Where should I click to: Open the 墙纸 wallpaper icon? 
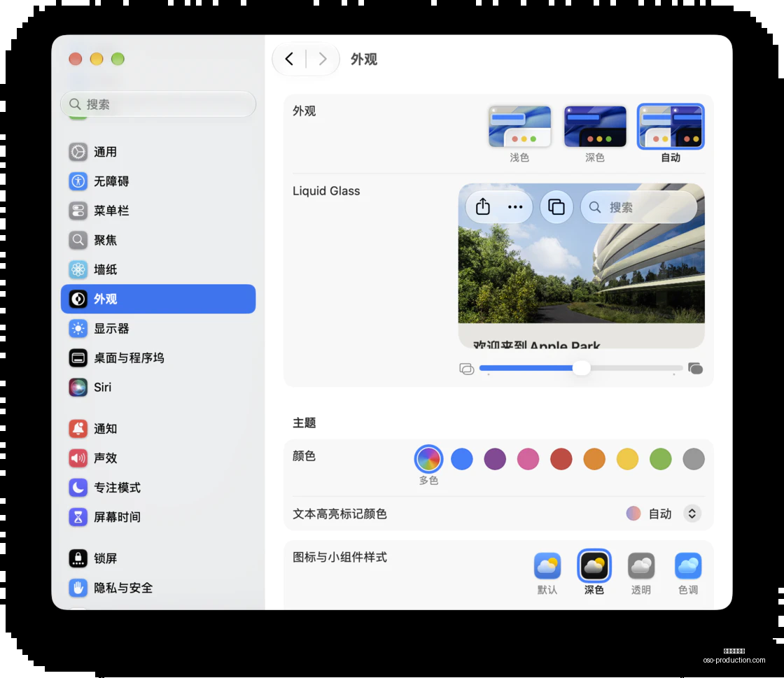click(x=78, y=270)
